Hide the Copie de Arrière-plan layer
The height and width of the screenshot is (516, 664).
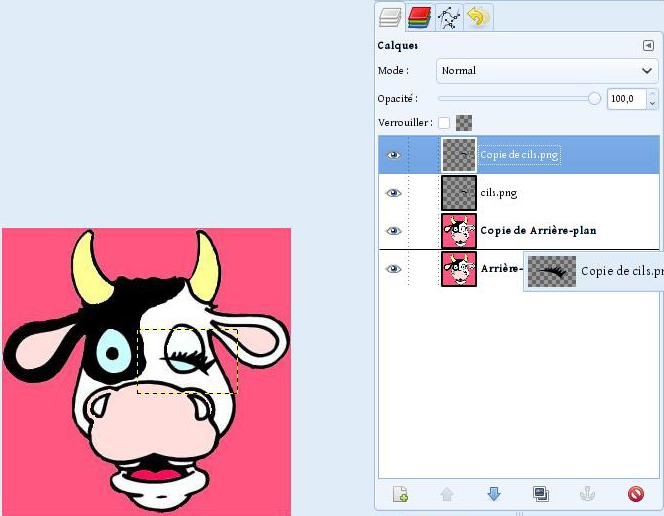pyautogui.click(x=394, y=231)
